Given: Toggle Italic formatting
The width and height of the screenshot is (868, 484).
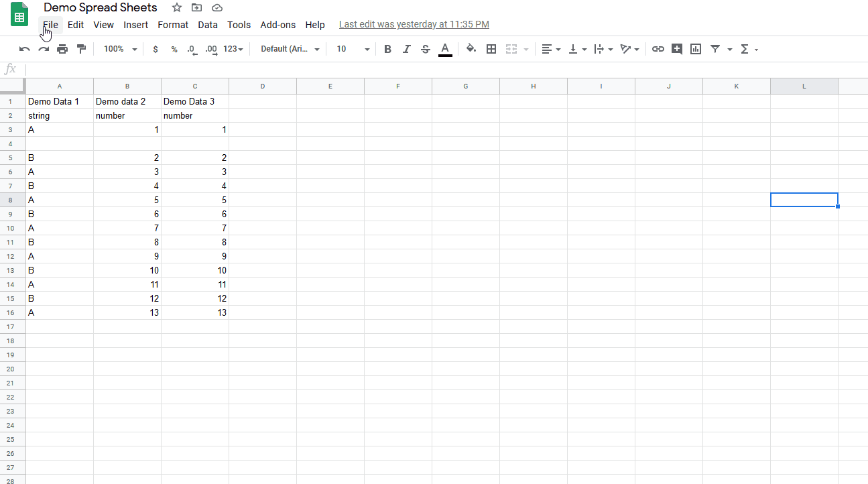Looking at the screenshot, I should pos(406,49).
